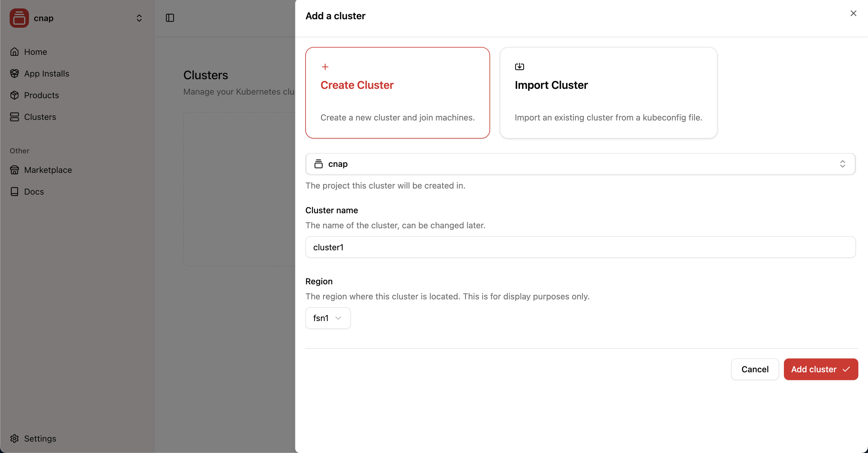The image size is (868, 453).
Task: Click the Marketplace store icon
Action: point(14,170)
